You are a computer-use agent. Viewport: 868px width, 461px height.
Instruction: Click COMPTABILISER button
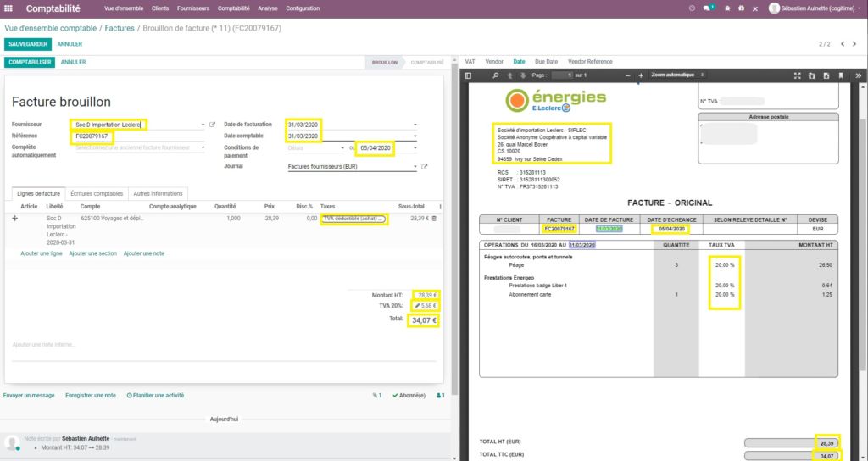click(30, 63)
